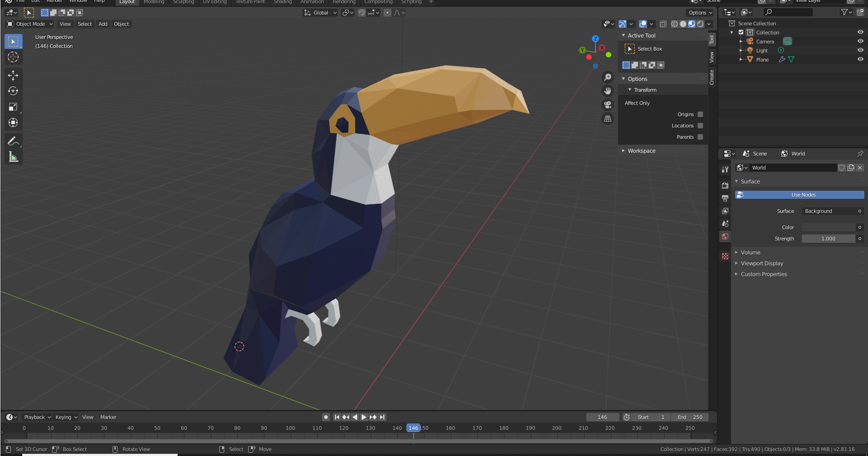Activate the Rotate tool
The image size is (868, 456).
(x=13, y=91)
